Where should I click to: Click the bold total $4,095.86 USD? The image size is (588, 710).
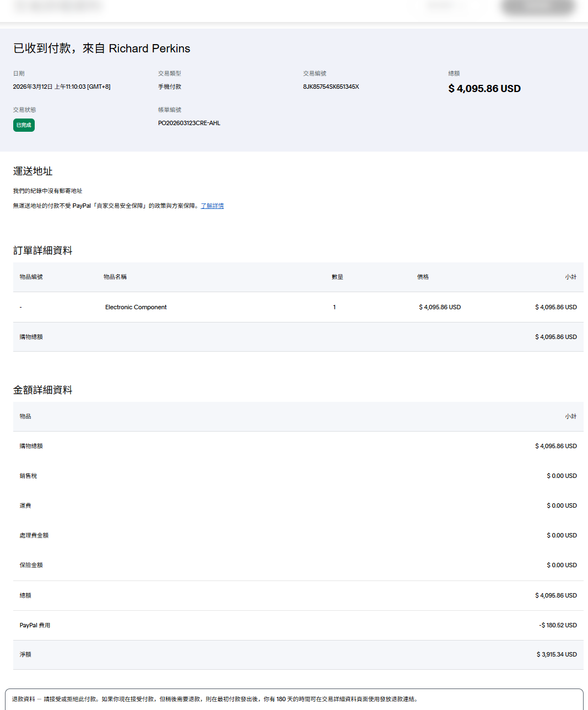(484, 89)
